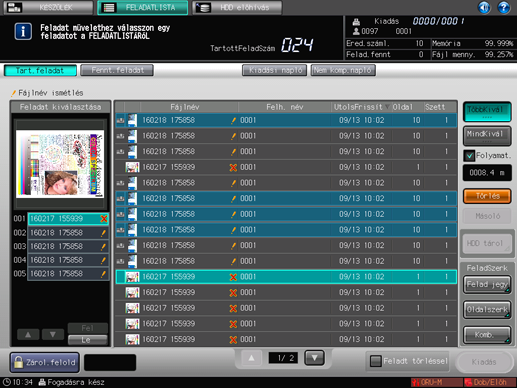Screen dimensions: 517x388
Task: Click the pencil icon in the first job row
Action: pyautogui.click(x=233, y=121)
